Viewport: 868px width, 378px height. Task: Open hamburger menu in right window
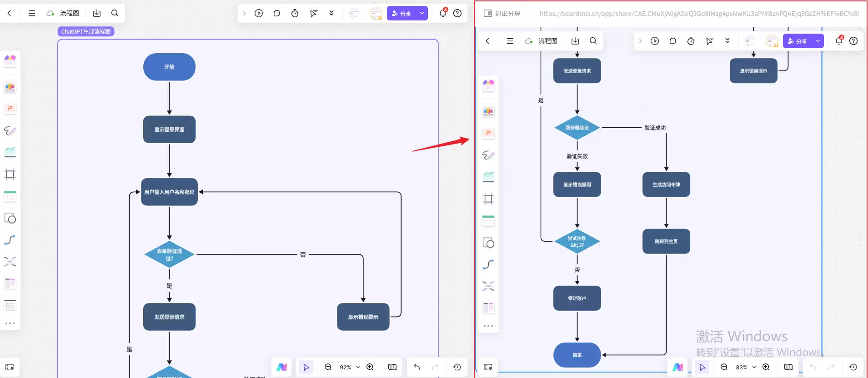coord(510,41)
